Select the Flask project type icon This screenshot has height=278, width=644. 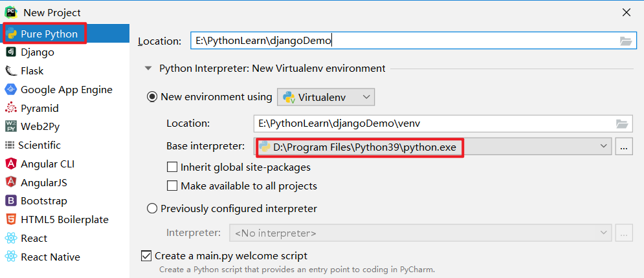click(11, 70)
